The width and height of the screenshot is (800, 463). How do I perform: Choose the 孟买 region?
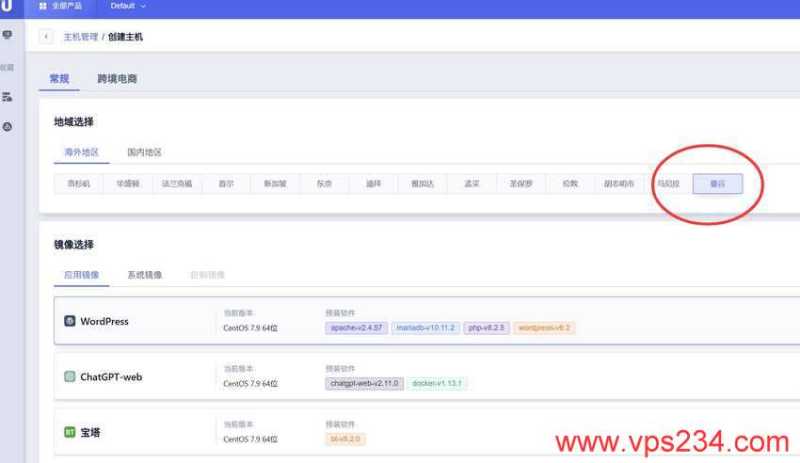pyautogui.click(x=472, y=184)
